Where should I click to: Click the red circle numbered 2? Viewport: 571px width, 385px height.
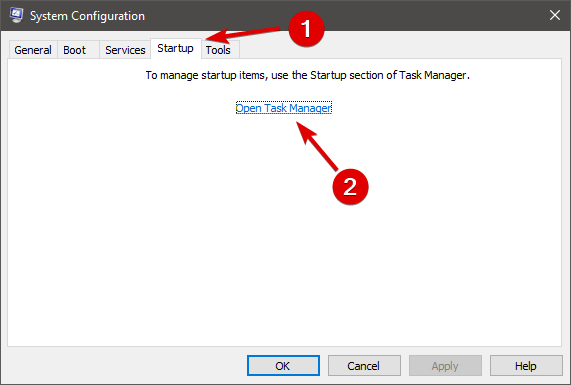tap(350, 186)
